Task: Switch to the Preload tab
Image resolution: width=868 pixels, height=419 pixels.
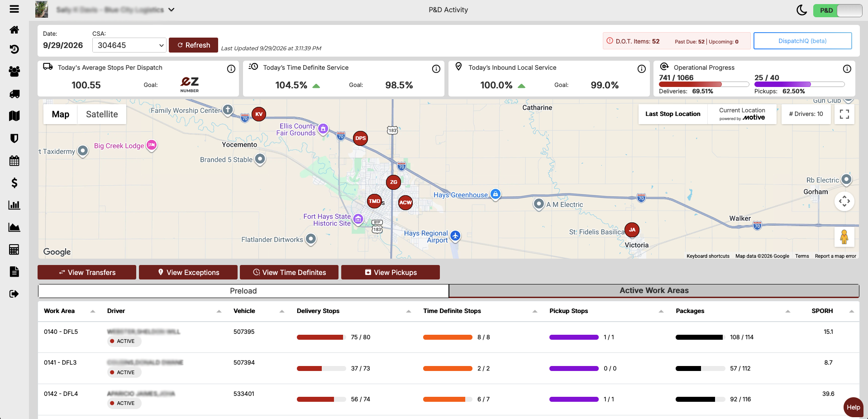Action: coord(243,291)
